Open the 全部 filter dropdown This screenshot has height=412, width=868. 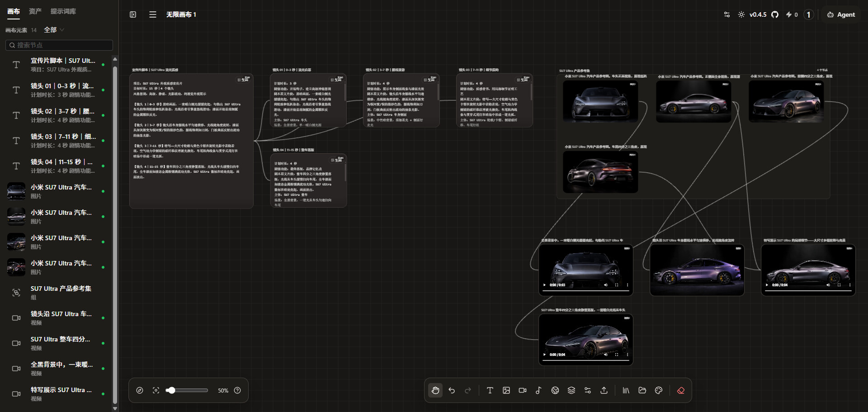[54, 30]
